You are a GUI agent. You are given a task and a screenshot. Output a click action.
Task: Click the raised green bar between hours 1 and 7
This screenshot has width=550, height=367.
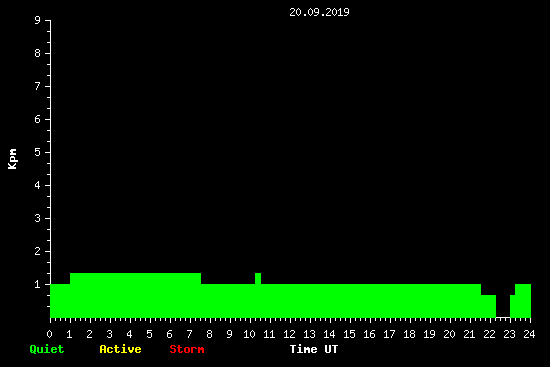click(135, 278)
